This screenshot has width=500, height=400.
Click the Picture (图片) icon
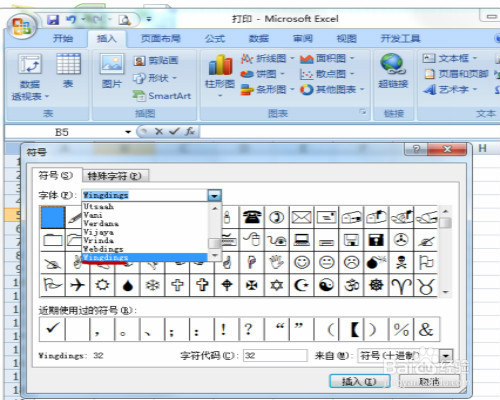tap(112, 71)
